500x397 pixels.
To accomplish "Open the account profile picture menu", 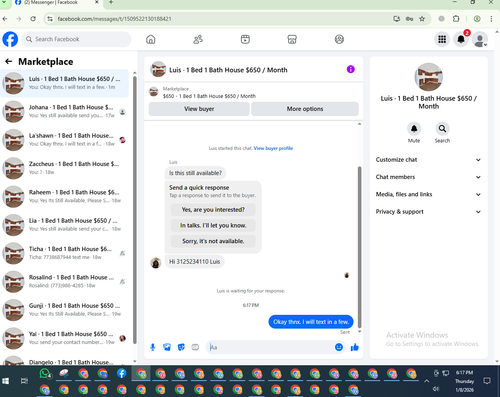I will click(480, 39).
